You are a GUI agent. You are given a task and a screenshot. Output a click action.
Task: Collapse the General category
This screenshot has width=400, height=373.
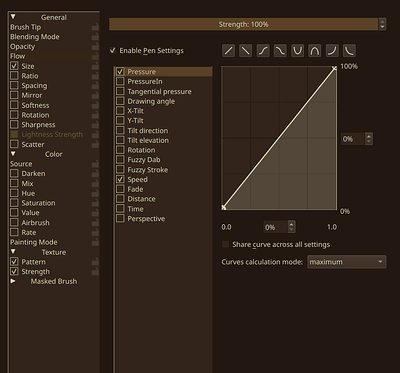pos(13,17)
